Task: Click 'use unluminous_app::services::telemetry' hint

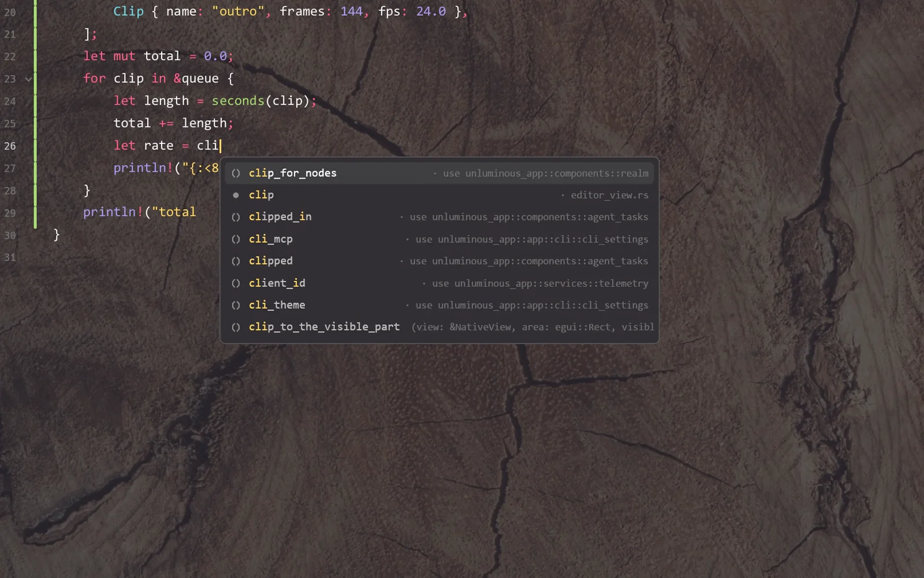Action: (x=540, y=283)
